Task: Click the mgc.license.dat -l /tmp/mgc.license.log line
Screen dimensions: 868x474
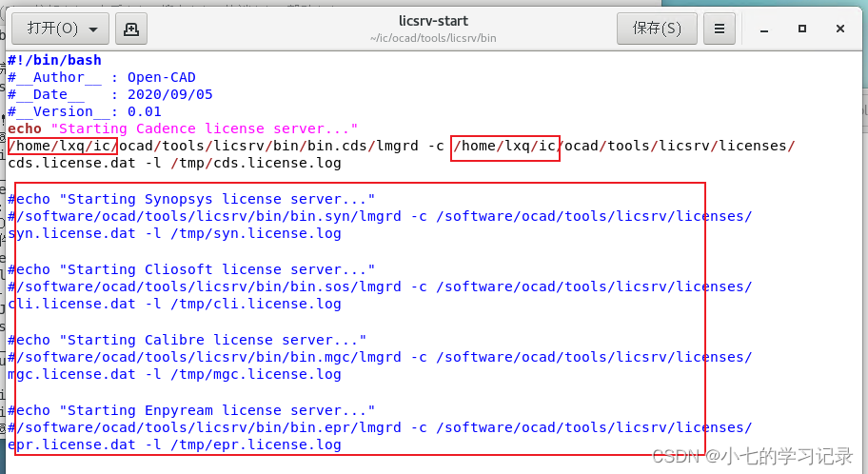Action: pos(174,374)
